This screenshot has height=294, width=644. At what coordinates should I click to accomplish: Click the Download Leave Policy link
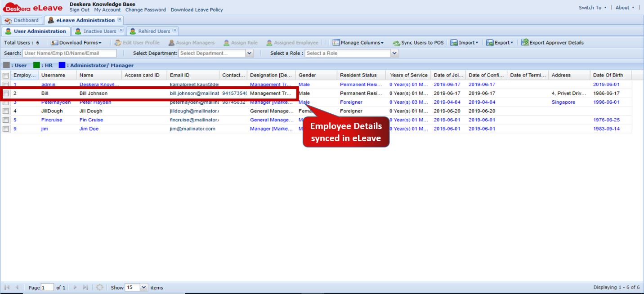197,9
